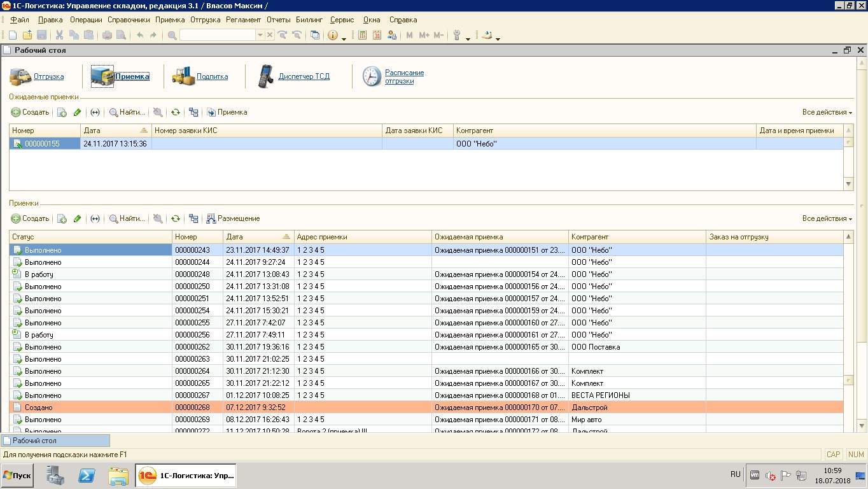The height and width of the screenshot is (489, 868).
Task: Select row 000000155 in Ожидаемые приемки
Action: pos(426,144)
